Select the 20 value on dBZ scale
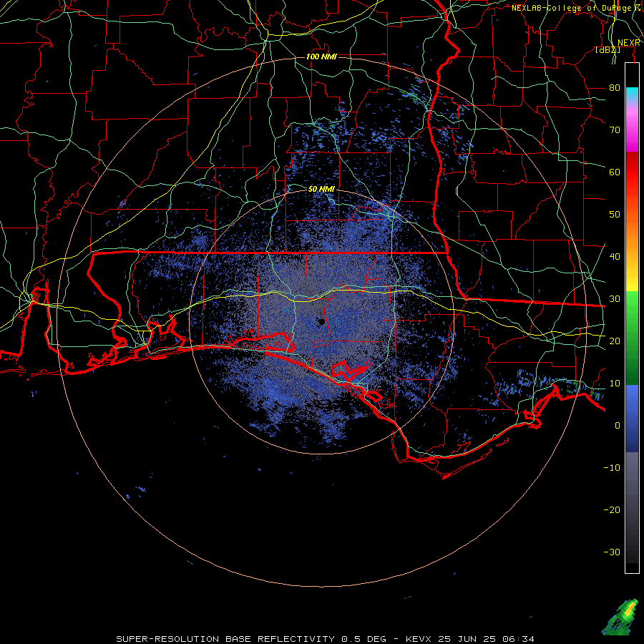The width and height of the screenshot is (644, 644). (x=615, y=341)
